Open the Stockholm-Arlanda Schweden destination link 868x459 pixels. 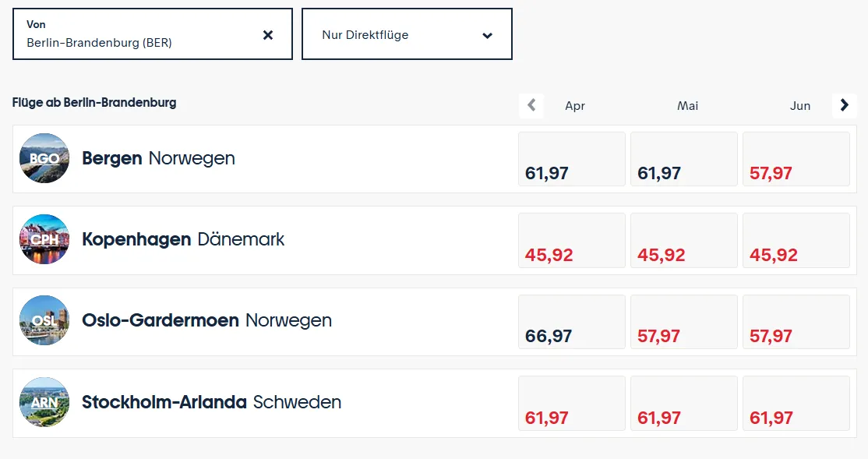click(x=211, y=402)
